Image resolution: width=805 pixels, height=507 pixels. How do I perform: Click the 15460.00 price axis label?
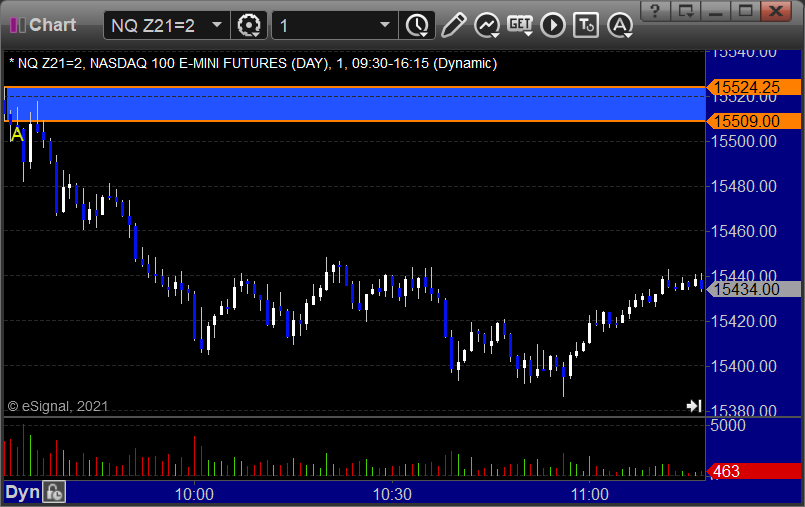tap(743, 231)
